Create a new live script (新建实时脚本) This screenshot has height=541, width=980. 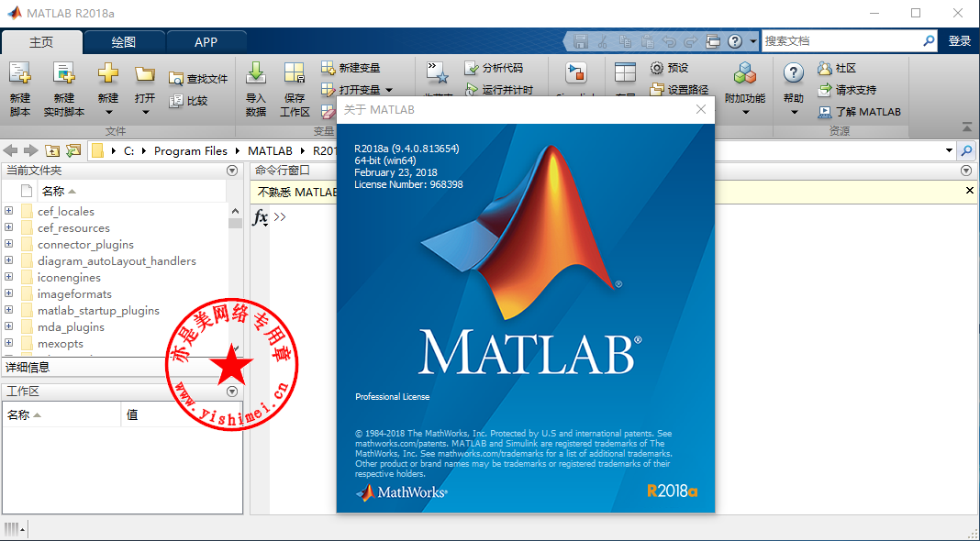(x=63, y=89)
